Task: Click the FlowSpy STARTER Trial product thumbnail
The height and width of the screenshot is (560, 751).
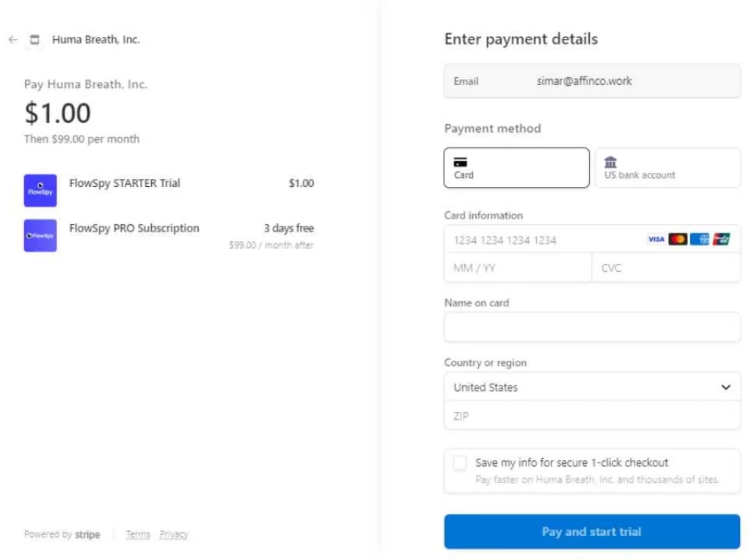Action: 40,191
